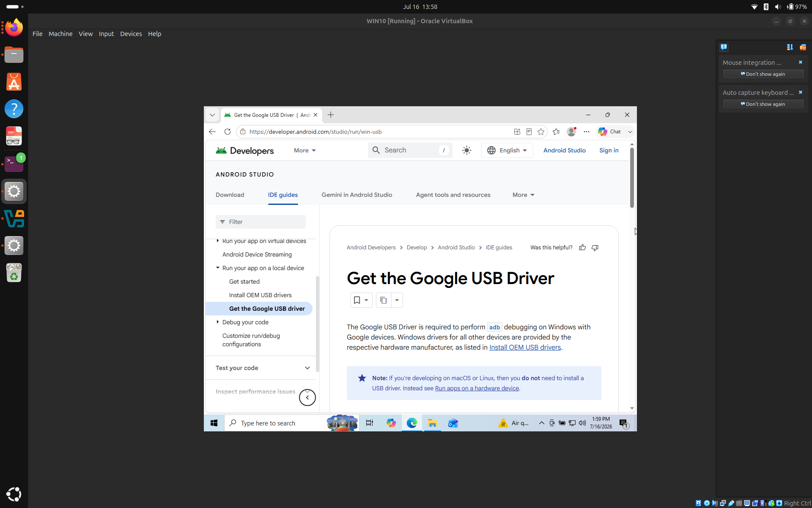Open Outlook on the Windows taskbar
The width and height of the screenshot is (812, 508).
[x=453, y=423]
